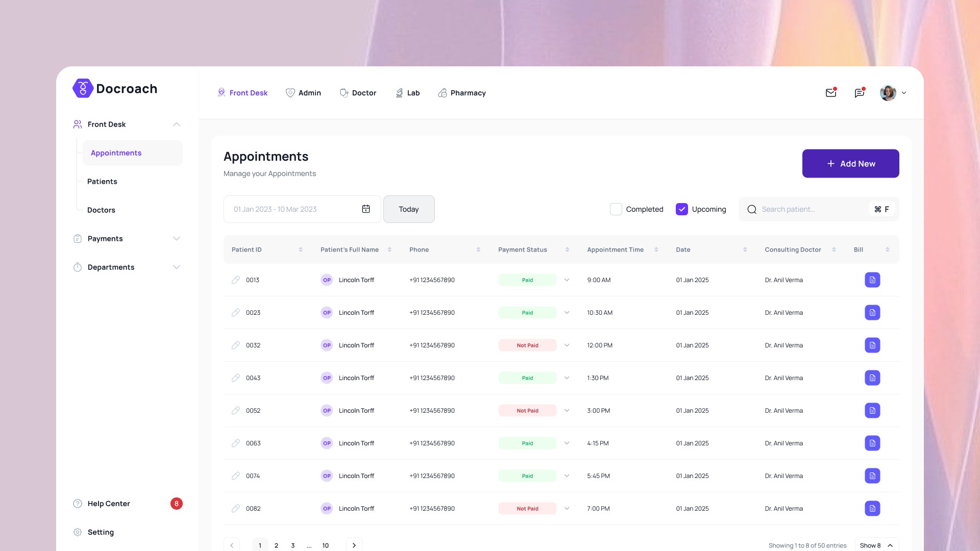The height and width of the screenshot is (551, 980).
Task: Enable the Completed checkbox
Action: [x=616, y=209]
